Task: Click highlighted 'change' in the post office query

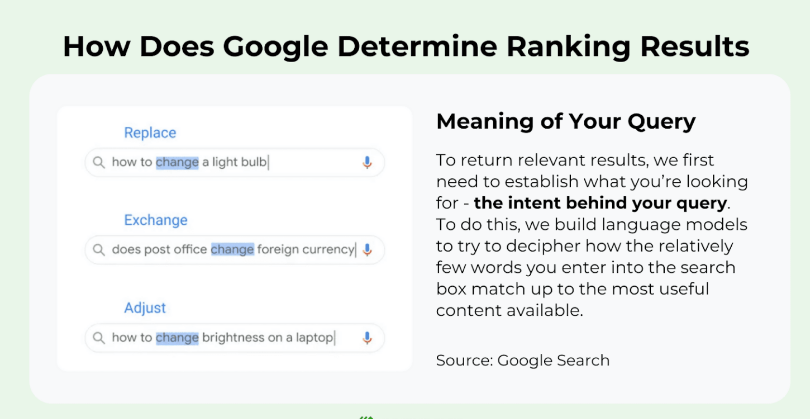Action: 232,250
